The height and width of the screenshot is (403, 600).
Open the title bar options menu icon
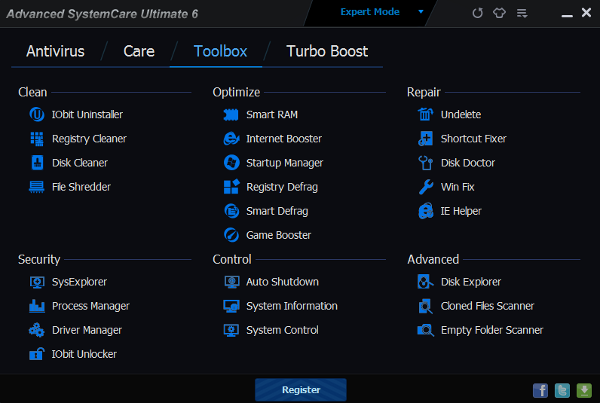click(522, 13)
